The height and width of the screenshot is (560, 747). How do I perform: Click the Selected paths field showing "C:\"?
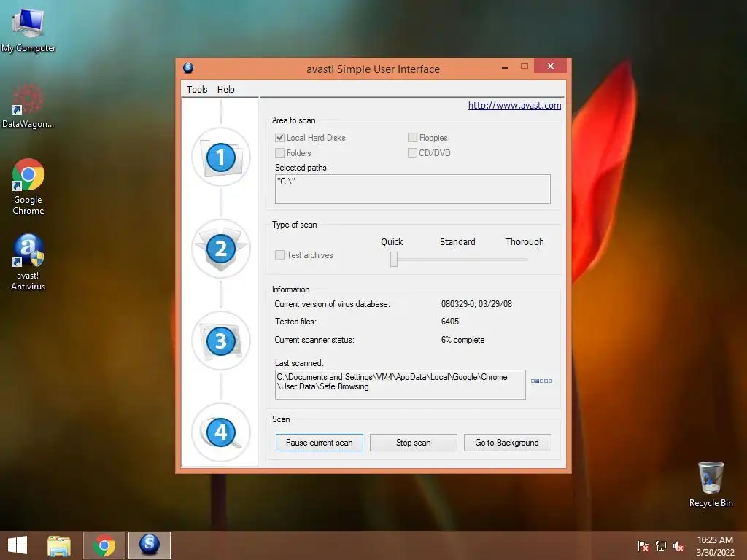(413, 189)
